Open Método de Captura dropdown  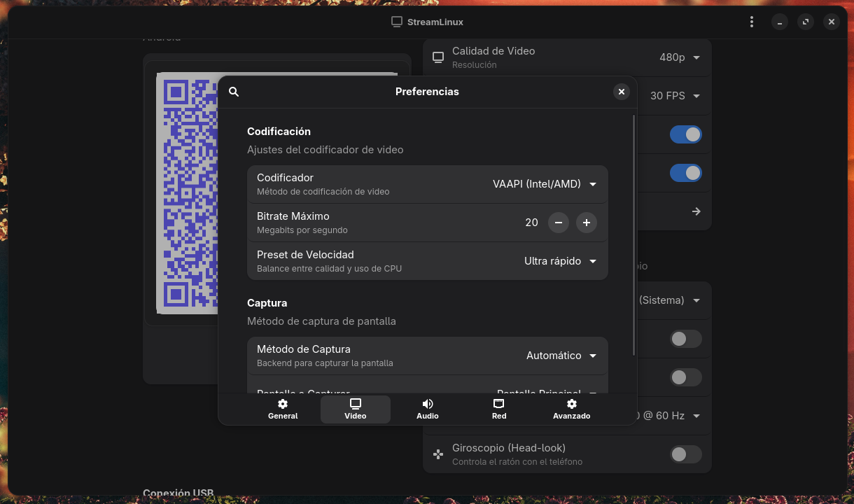tap(561, 356)
